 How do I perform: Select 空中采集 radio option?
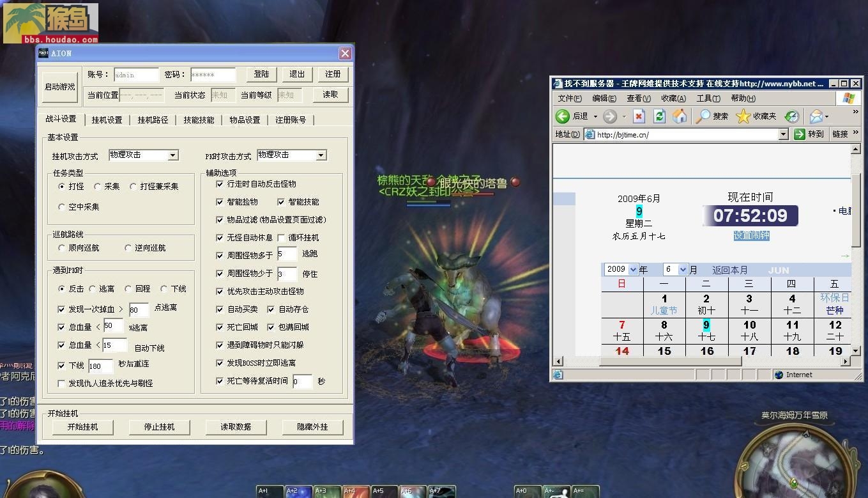pos(62,207)
